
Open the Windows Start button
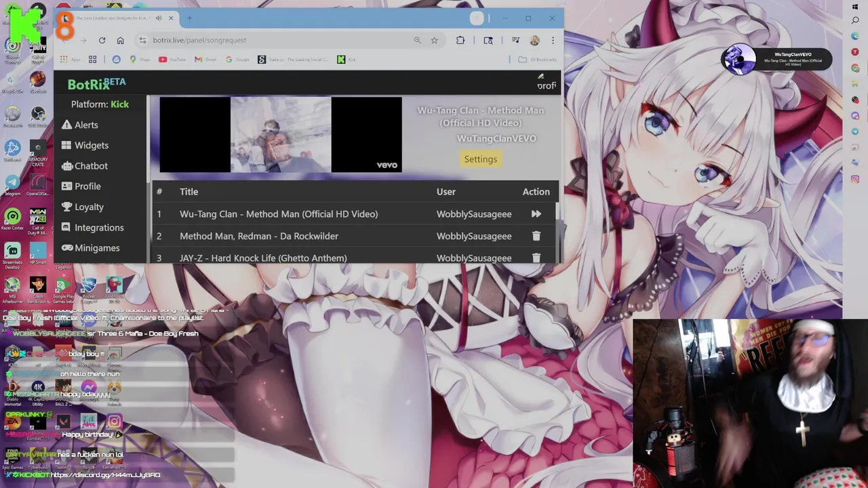click(855, 7)
